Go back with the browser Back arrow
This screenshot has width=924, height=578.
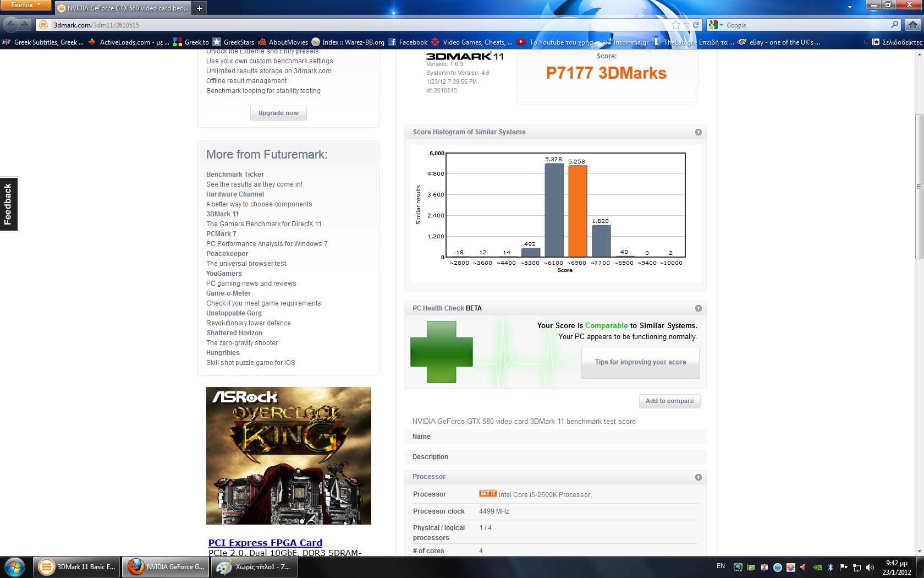click(x=10, y=25)
